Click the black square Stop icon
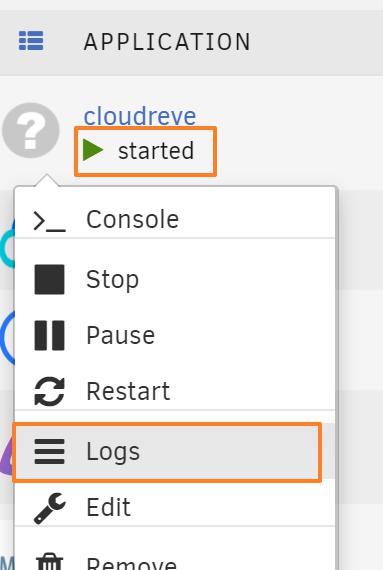 pos(49,279)
